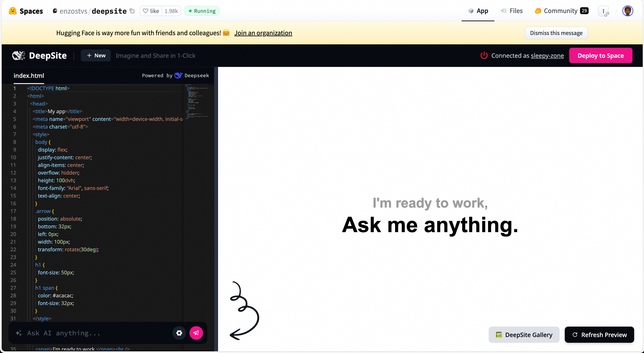Screen dimensions: 644x353
Task: Click the meta charset utf-8 line
Action: pos(60,127)
